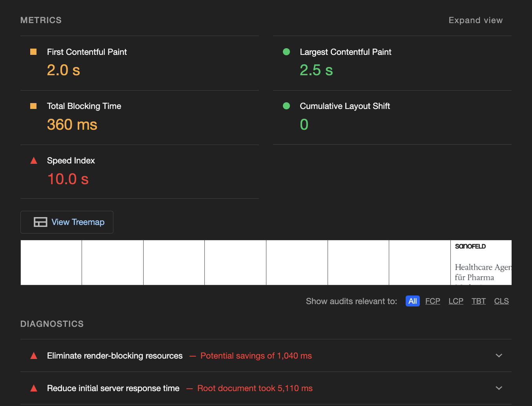Select the All audits filter

(412, 301)
